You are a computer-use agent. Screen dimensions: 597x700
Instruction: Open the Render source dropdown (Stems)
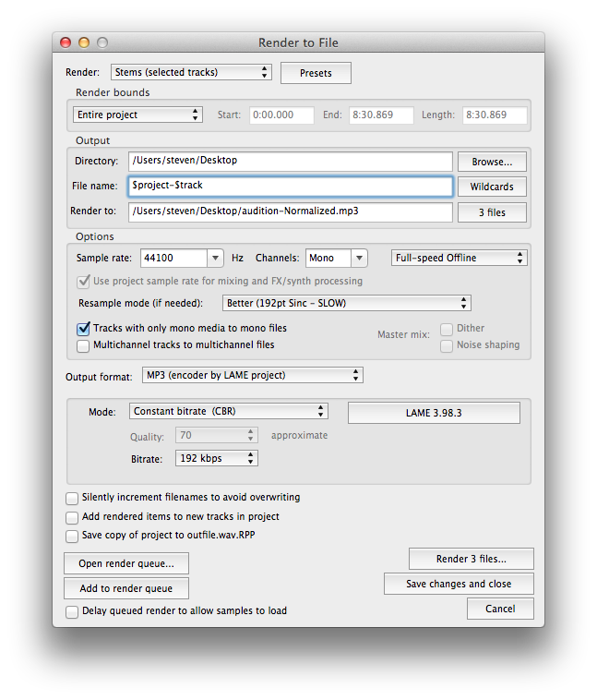coord(191,72)
